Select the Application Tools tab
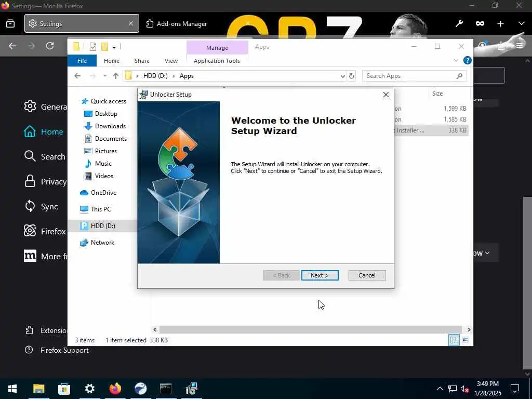 coord(217,61)
